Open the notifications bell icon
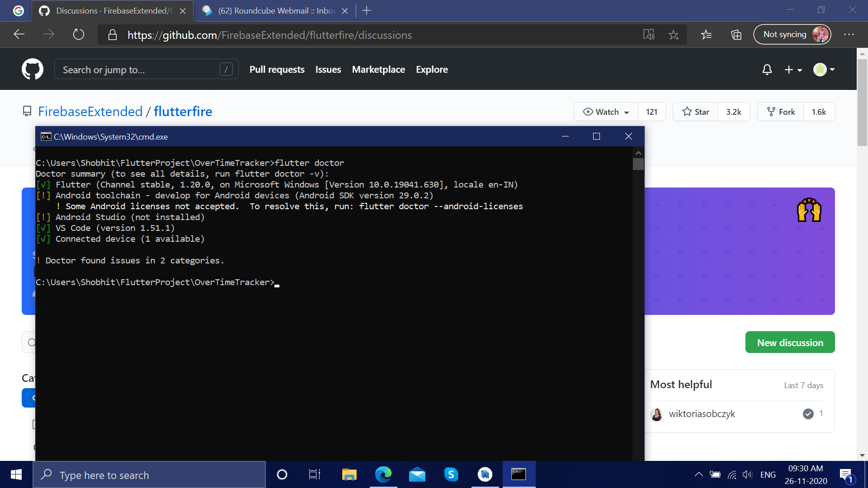Screen dimensions: 868x488 pos(767,70)
